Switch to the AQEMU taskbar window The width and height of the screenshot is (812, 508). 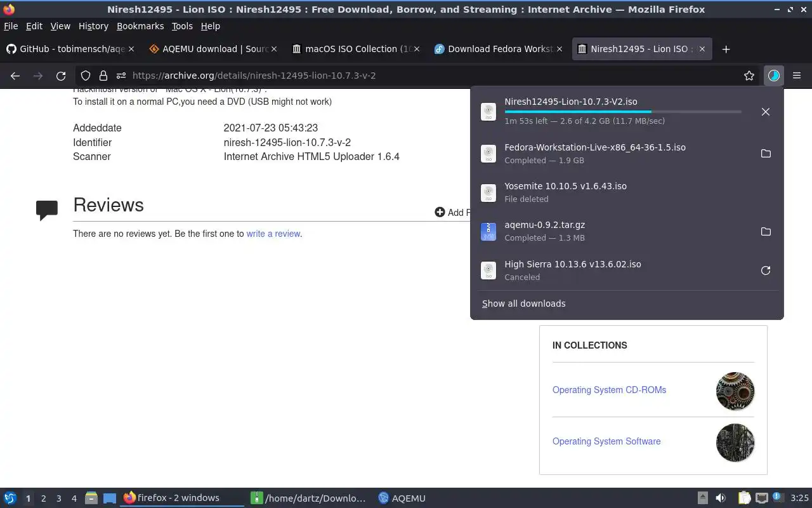(x=402, y=498)
